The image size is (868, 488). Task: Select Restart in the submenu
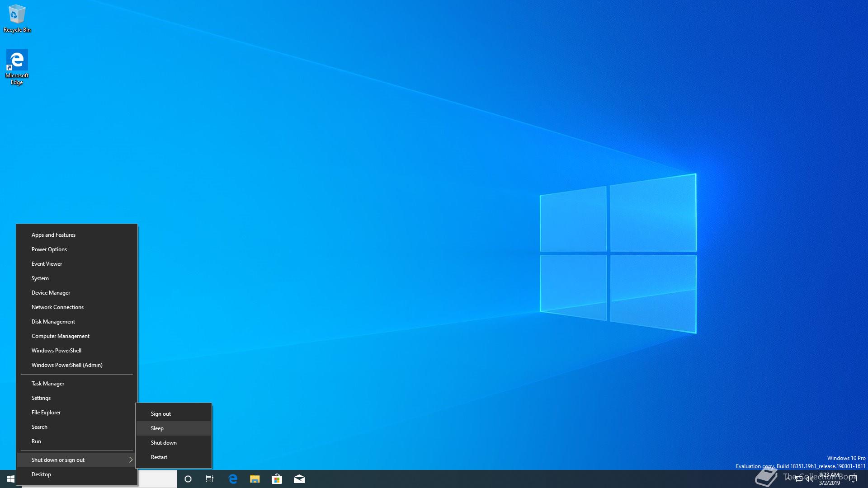pyautogui.click(x=174, y=457)
